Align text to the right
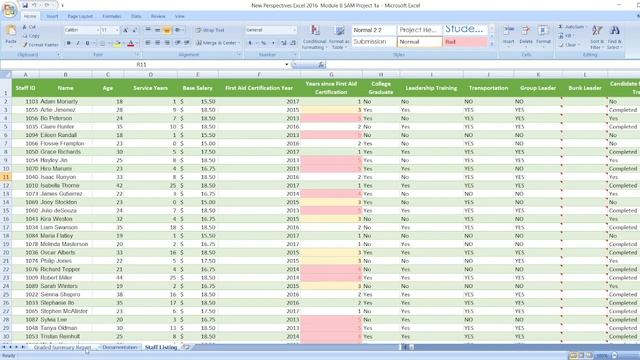This screenshot has height=360, width=640. 167,43
